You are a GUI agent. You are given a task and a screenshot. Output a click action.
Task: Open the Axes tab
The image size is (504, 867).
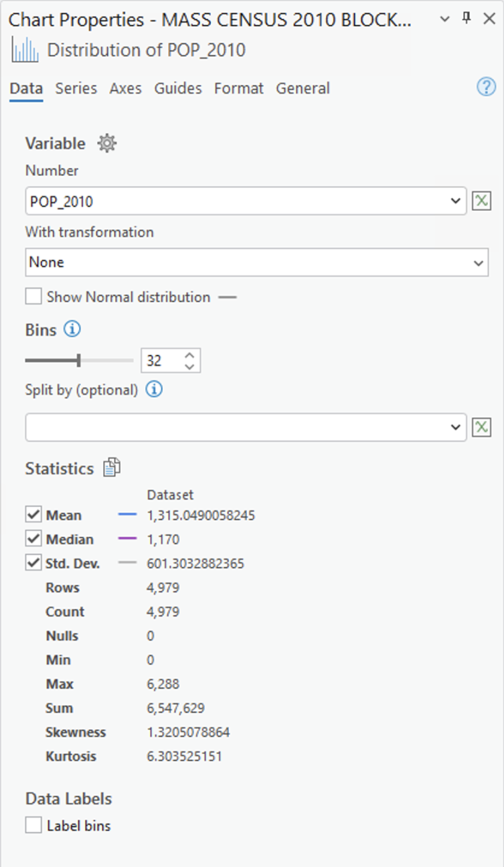pyautogui.click(x=126, y=88)
